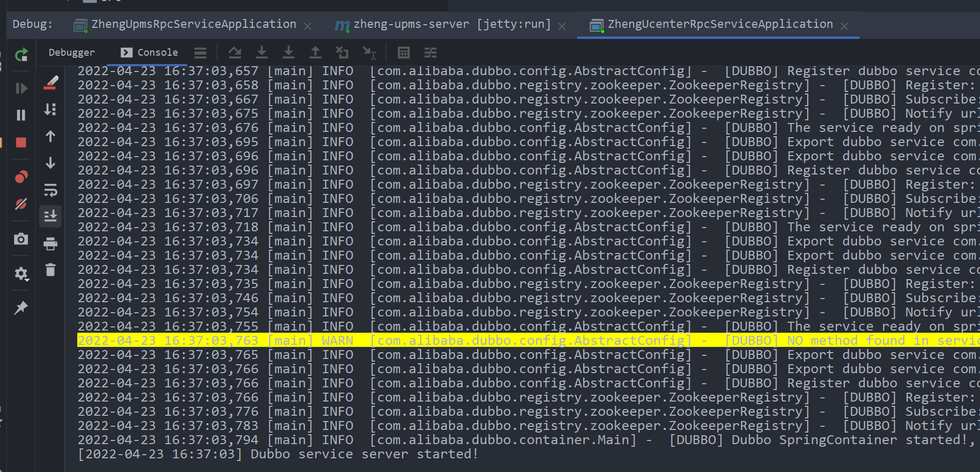Close the ZhengUcenterRpcServiceApplication tab
The width and height of the screenshot is (980, 472).
pyautogui.click(x=844, y=26)
